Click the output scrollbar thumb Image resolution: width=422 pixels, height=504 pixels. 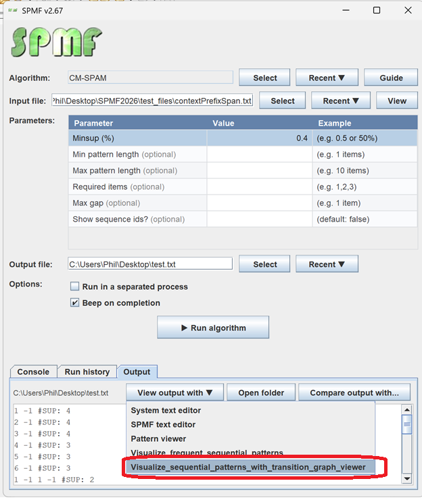(407, 424)
